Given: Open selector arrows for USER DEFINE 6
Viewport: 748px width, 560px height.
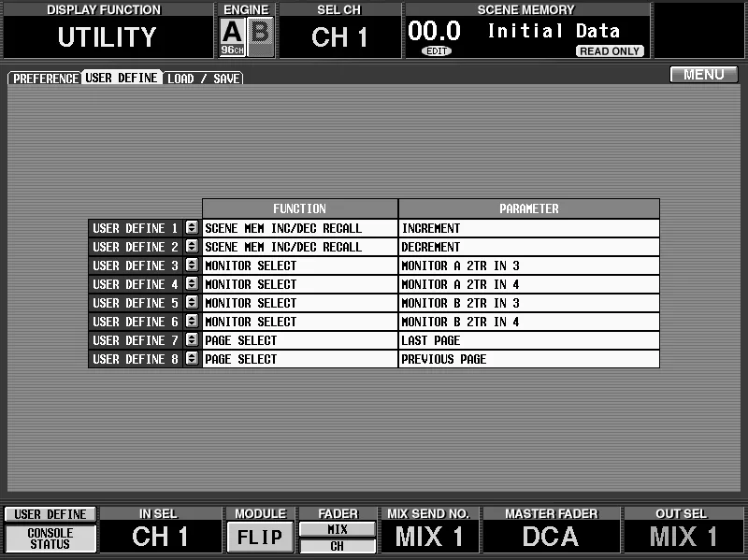Looking at the screenshot, I should 192,322.
